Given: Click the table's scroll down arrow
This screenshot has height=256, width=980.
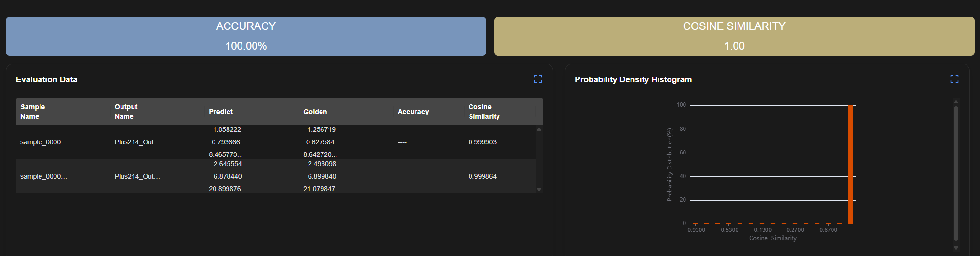Looking at the screenshot, I should [x=539, y=189].
